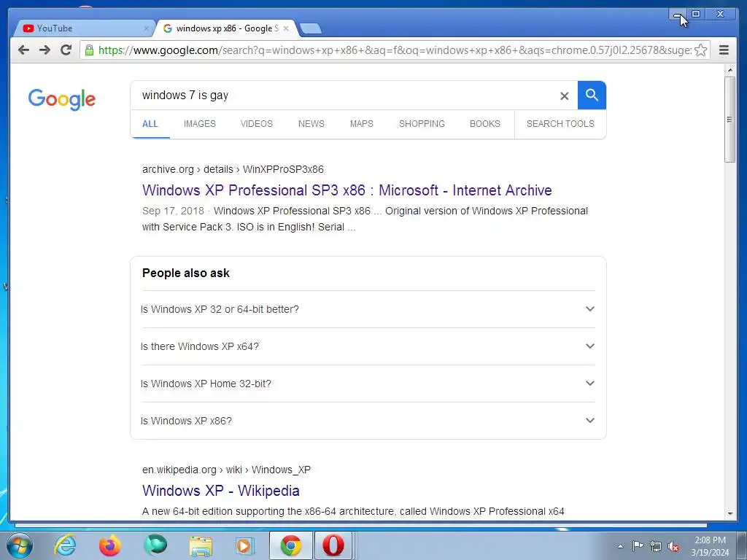Click the green padlock security icon
Image resolution: width=747 pixels, height=560 pixels.
click(x=89, y=50)
